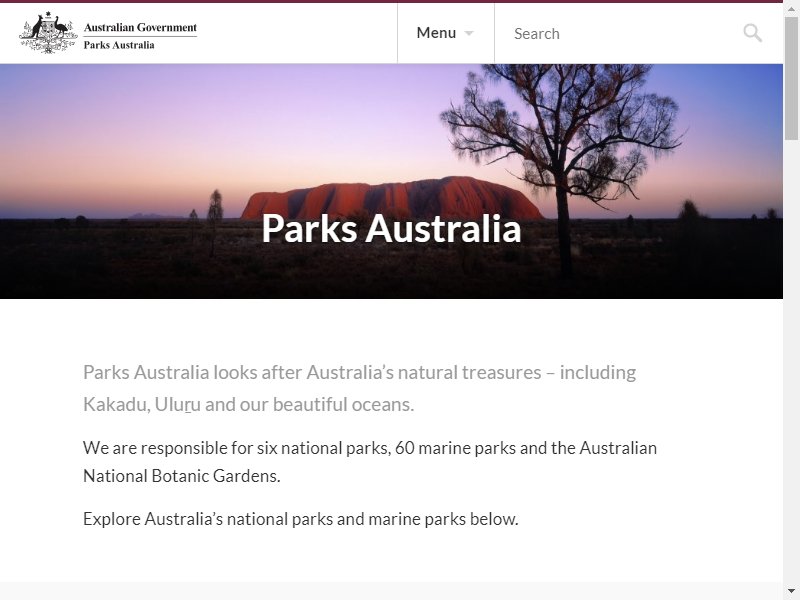Screen dimensions: 800x600
Task: Click the Parks Australia banner heading
Action: click(391, 228)
